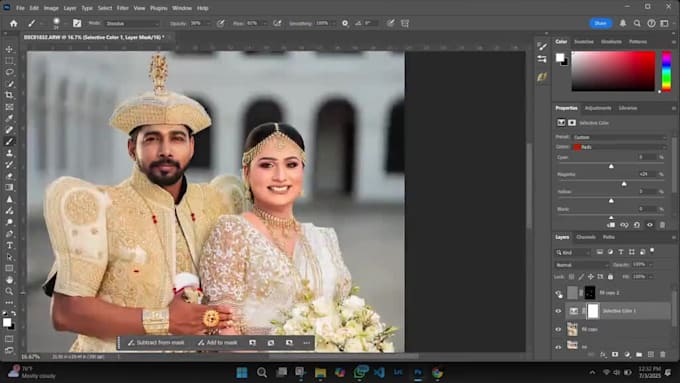Select the Zoom tool

(x=9, y=291)
